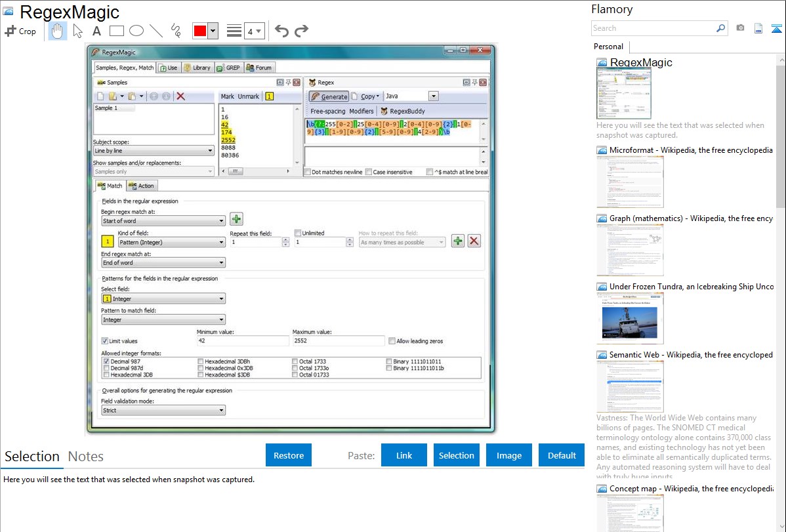Open Microformat Wikipedia snapshot thumbnail
The image size is (786, 532).
coord(630,182)
